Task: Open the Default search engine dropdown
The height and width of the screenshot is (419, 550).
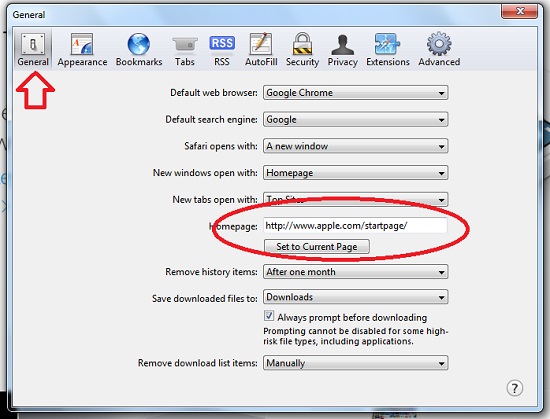Action: [356, 120]
